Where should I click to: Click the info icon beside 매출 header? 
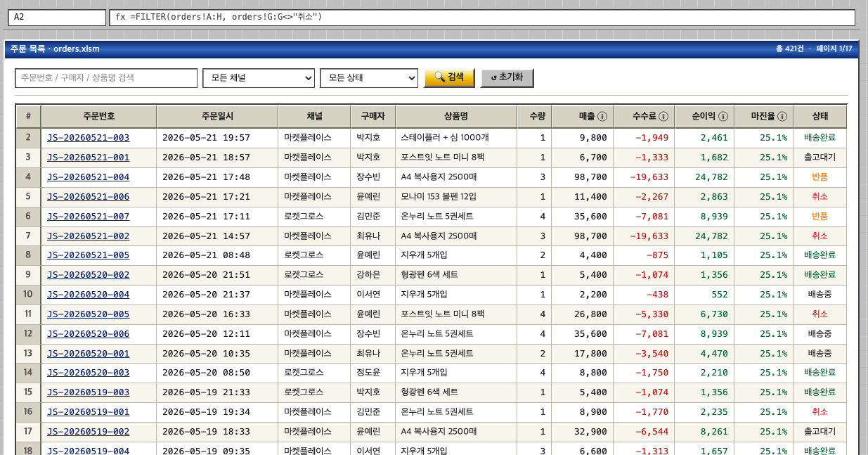point(602,117)
